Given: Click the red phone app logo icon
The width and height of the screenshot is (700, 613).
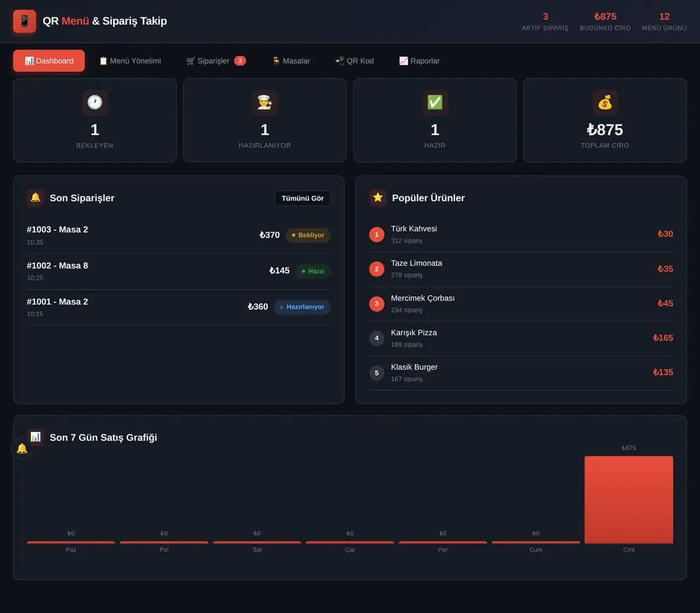Looking at the screenshot, I should point(24,22).
